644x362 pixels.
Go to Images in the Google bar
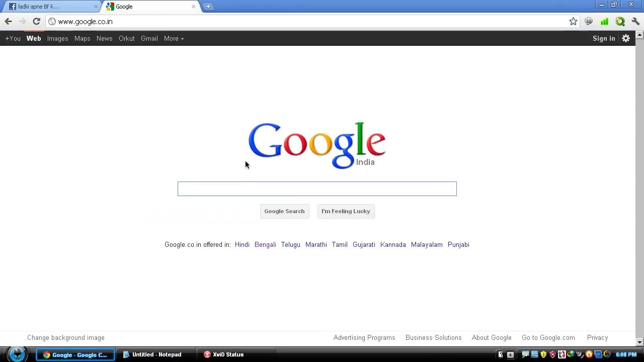58,38
